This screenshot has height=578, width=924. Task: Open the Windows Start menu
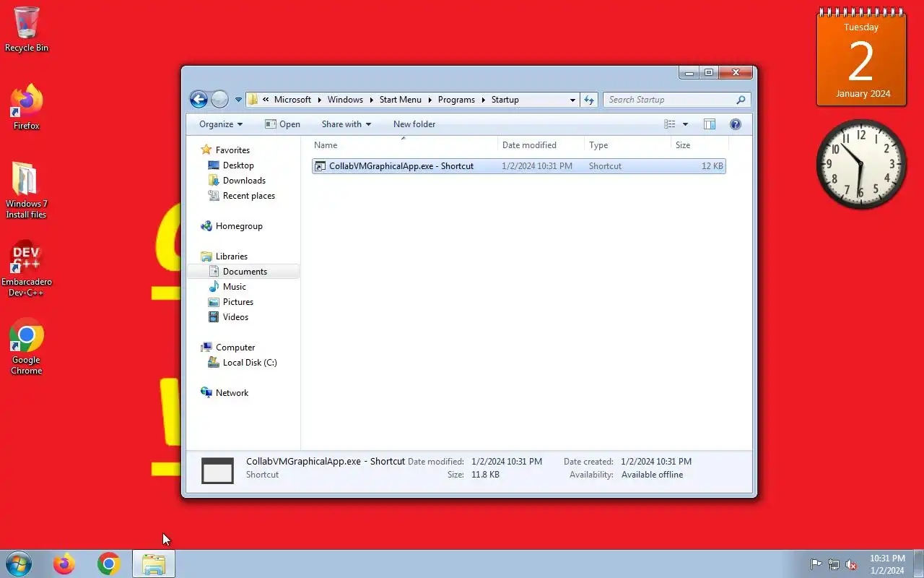tap(18, 564)
